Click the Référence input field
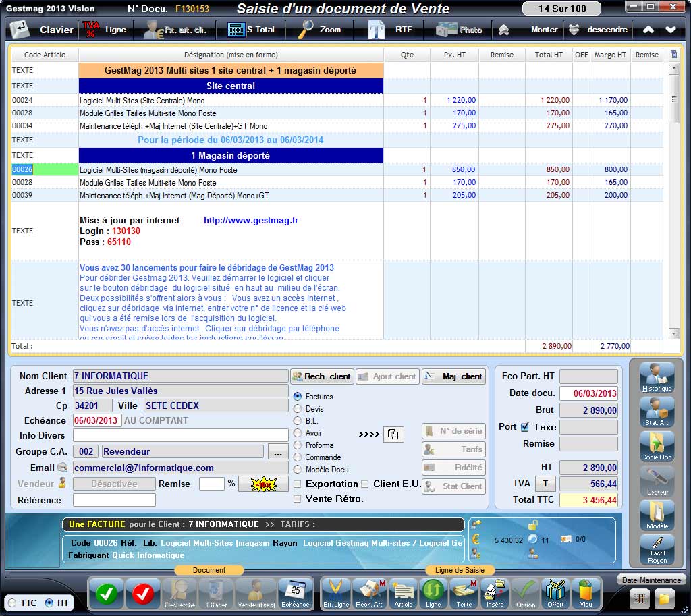The image size is (691, 616). [x=114, y=500]
